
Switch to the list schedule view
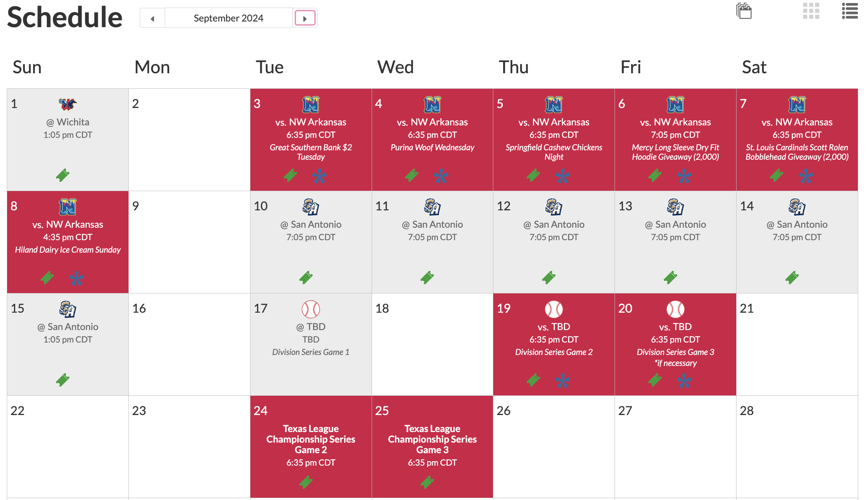coord(850,11)
